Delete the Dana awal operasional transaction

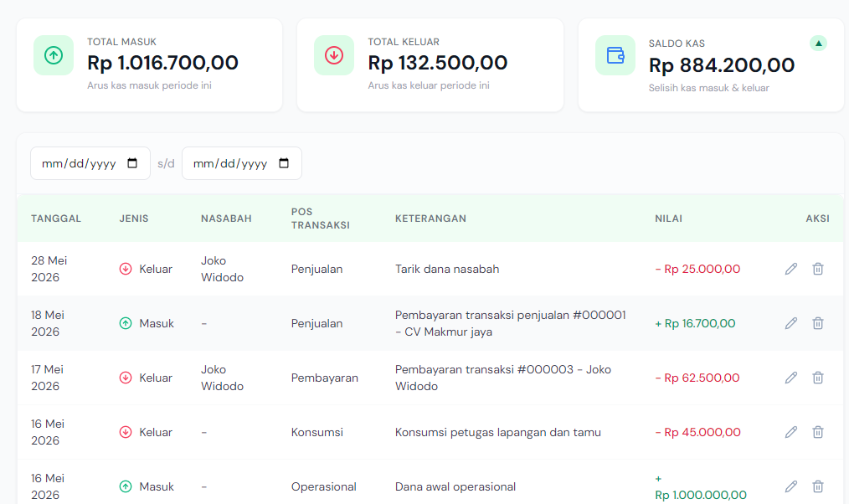(817, 486)
